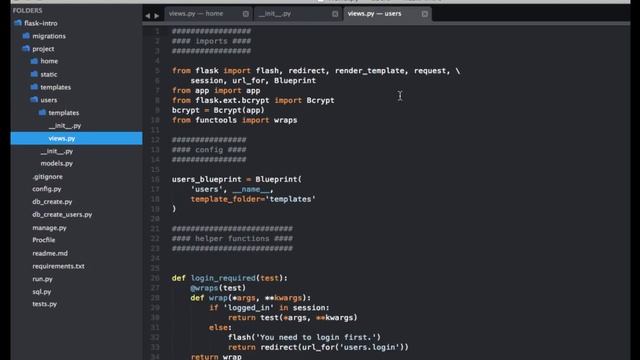This screenshot has width=640, height=360.
Task: Open the .gitignore file
Action: pyautogui.click(x=47, y=176)
